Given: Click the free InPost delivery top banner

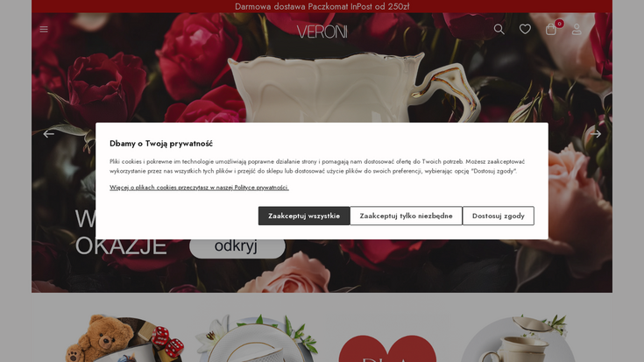Looking at the screenshot, I should point(322,6).
